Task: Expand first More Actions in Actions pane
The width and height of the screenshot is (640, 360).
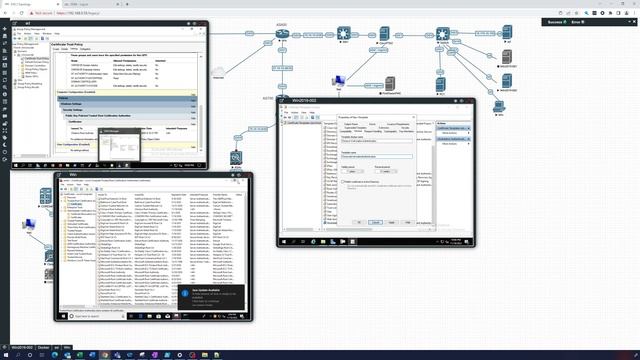Action: (454, 133)
